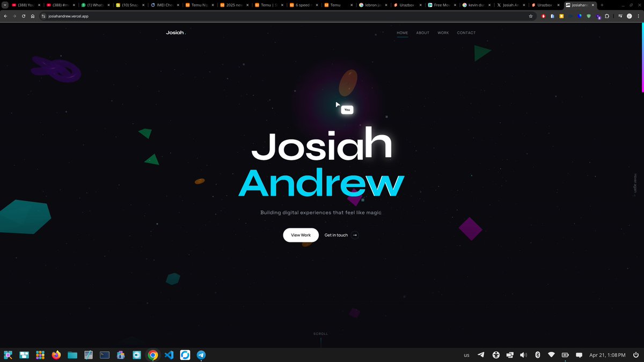Open the blue sync app taskbar icon
The height and width of the screenshot is (362, 644).
(185, 354)
